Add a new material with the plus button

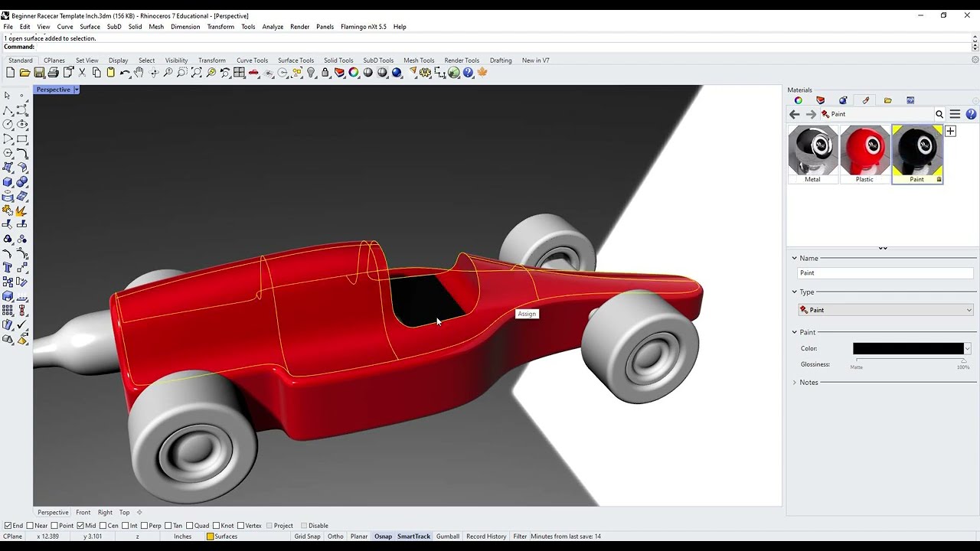click(x=950, y=132)
